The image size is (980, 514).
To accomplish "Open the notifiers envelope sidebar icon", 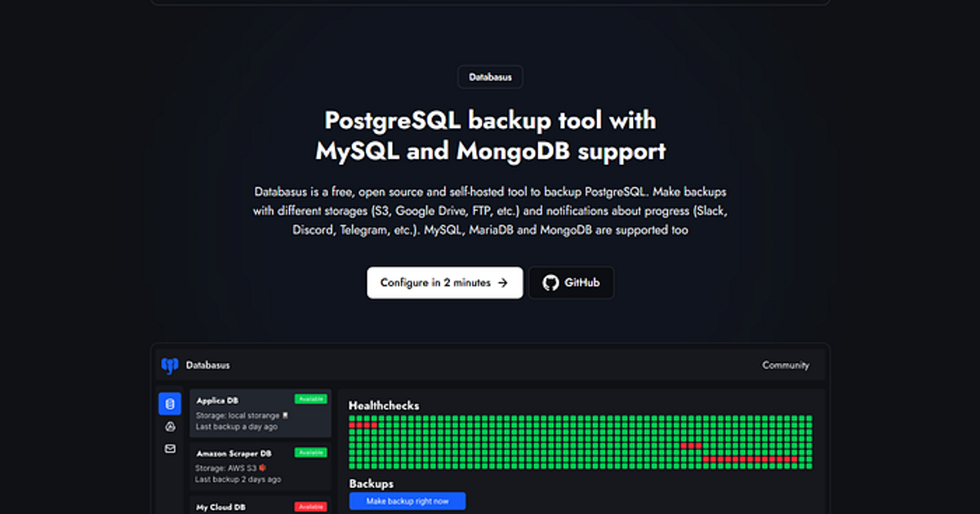I will point(170,449).
